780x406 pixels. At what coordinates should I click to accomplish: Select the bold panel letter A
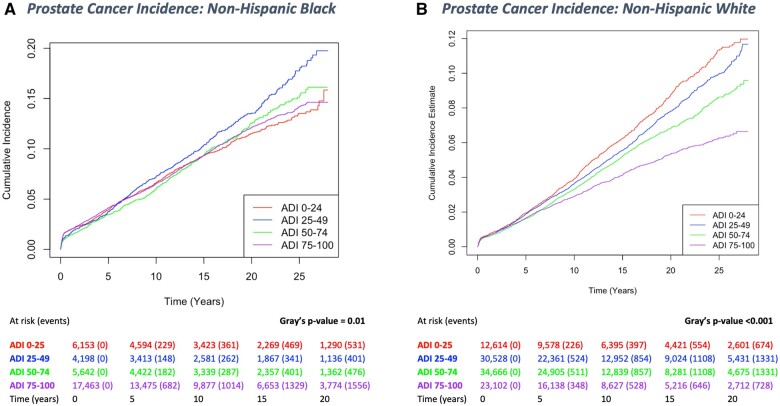7,10
